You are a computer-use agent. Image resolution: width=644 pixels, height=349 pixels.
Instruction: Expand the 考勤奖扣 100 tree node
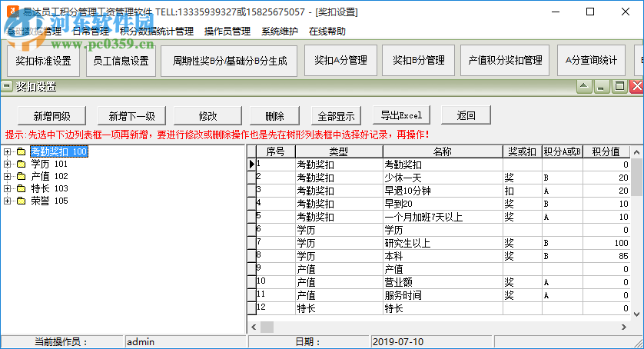pyautogui.click(x=7, y=151)
